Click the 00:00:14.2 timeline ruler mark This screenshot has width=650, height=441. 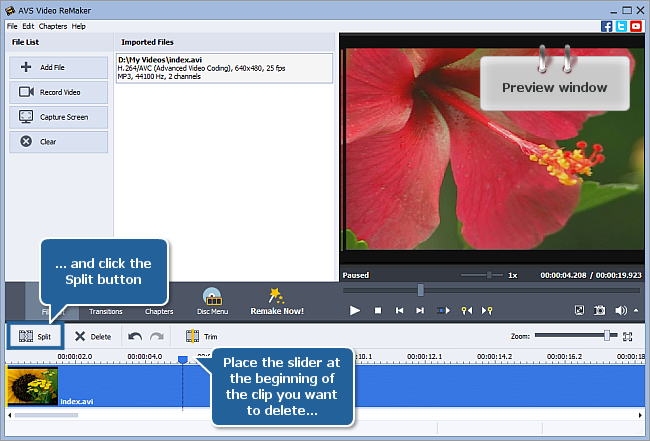coord(494,356)
